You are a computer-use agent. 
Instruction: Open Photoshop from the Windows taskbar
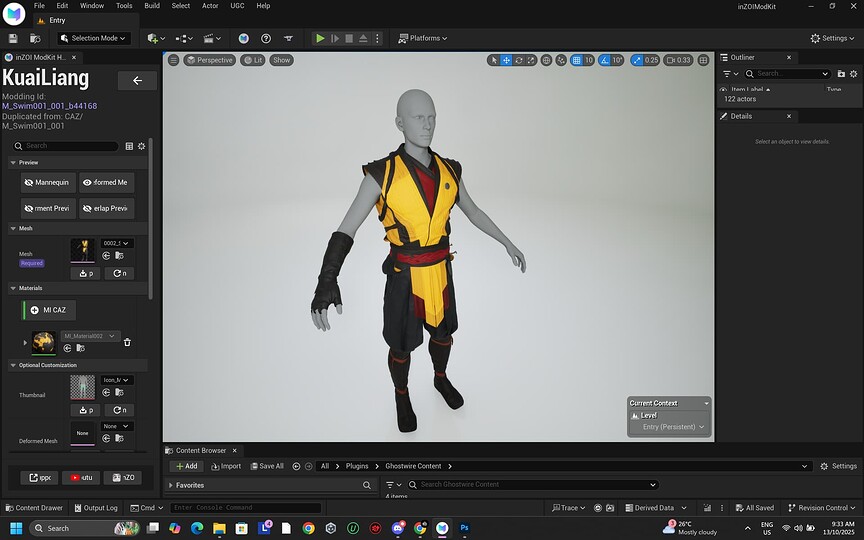click(464, 527)
